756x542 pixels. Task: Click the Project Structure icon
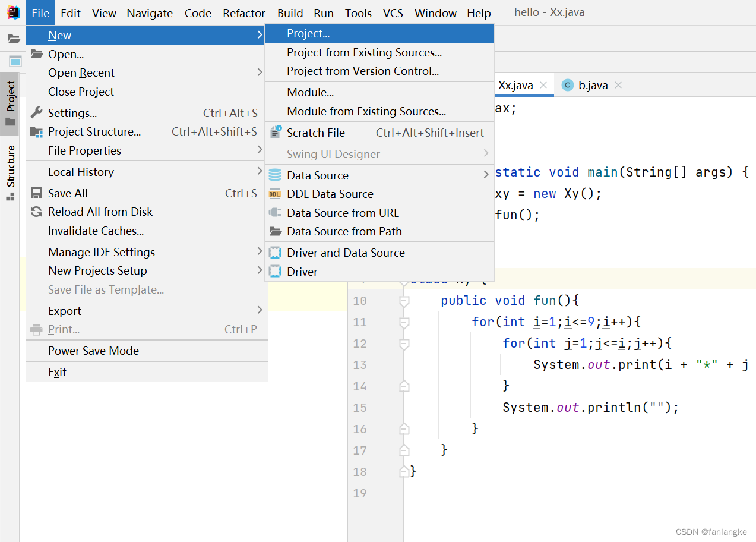coord(37,132)
